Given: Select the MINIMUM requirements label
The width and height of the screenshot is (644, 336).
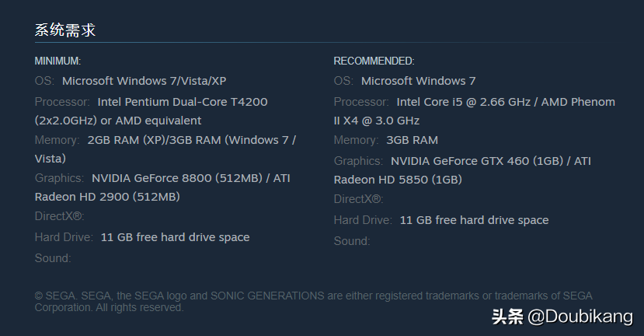Looking at the screenshot, I should click(57, 61).
